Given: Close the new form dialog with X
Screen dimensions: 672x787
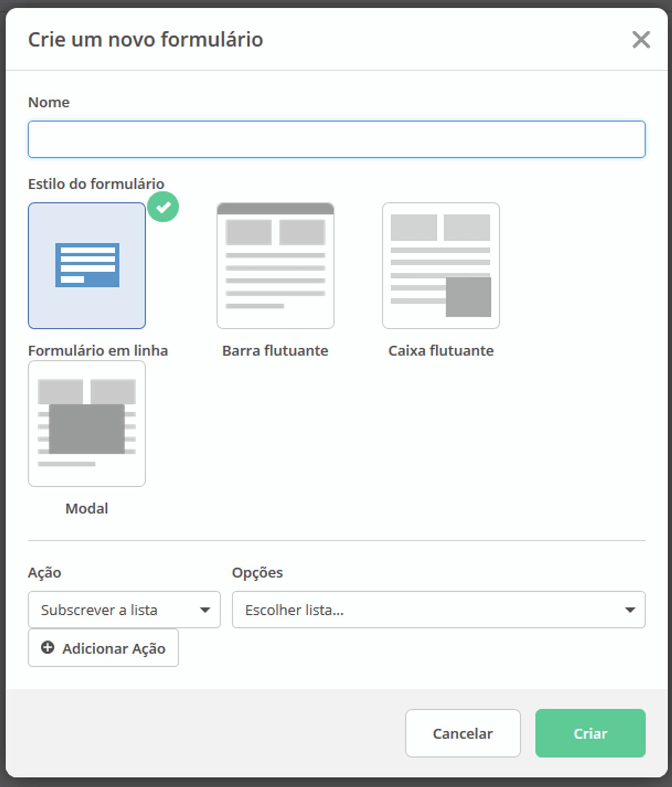Looking at the screenshot, I should point(641,40).
